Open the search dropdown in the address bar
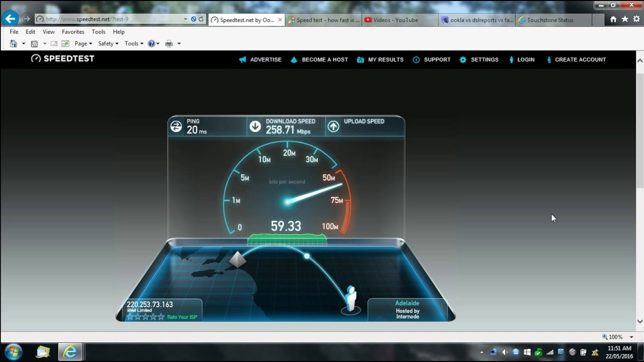 click(x=185, y=19)
